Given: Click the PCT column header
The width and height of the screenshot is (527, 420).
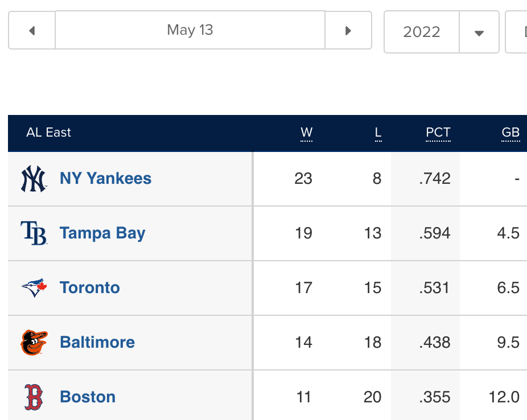Looking at the screenshot, I should pyautogui.click(x=438, y=133).
